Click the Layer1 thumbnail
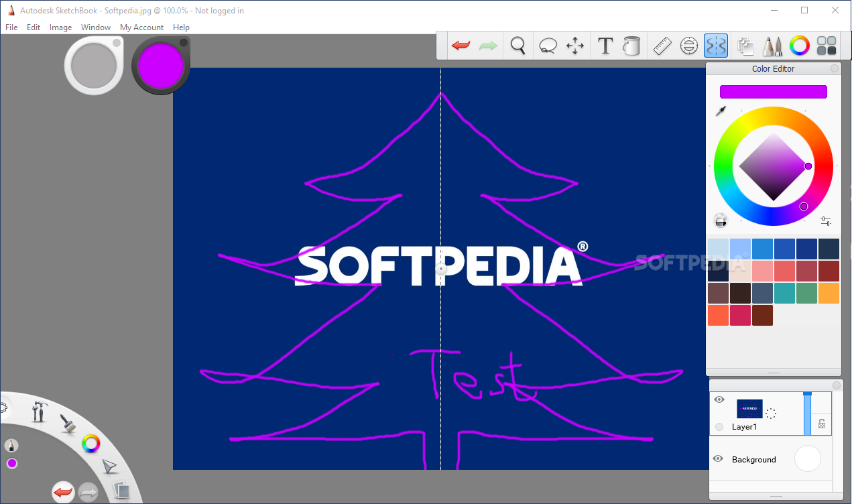 (x=749, y=409)
